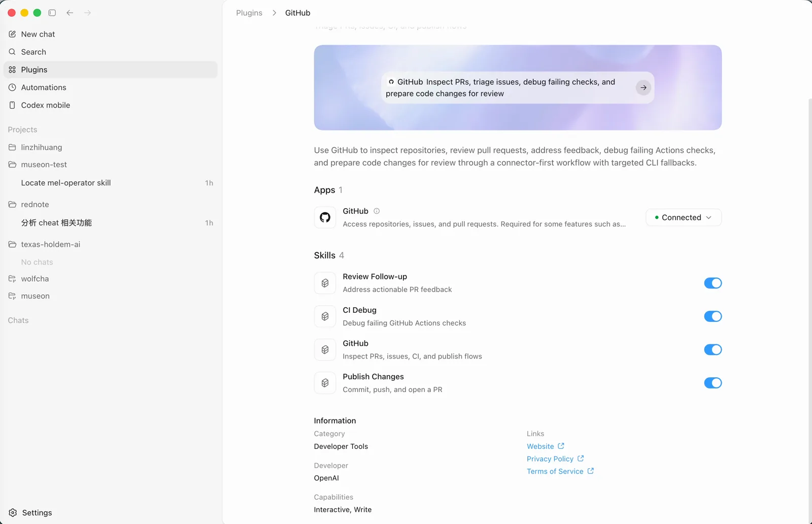Click the CI Debug skill icon
Image resolution: width=812 pixels, height=524 pixels.
[x=325, y=316]
